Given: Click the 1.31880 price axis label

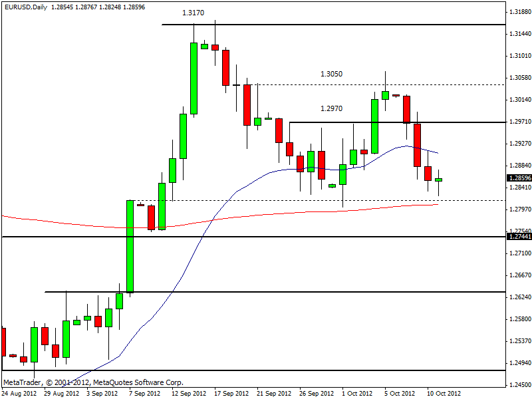Looking at the screenshot, I should click(x=519, y=12).
